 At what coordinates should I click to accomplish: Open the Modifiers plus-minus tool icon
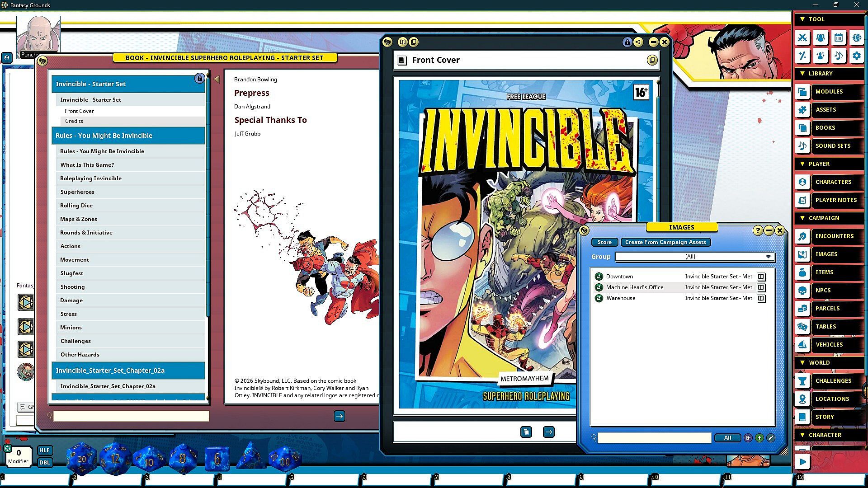coord(802,56)
